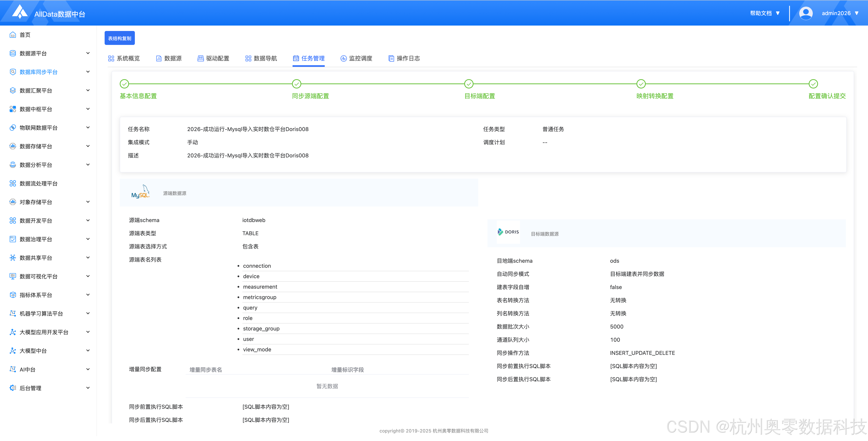Click the Doris target datasource logo
Screen dimensions: 868x441
pos(508,232)
